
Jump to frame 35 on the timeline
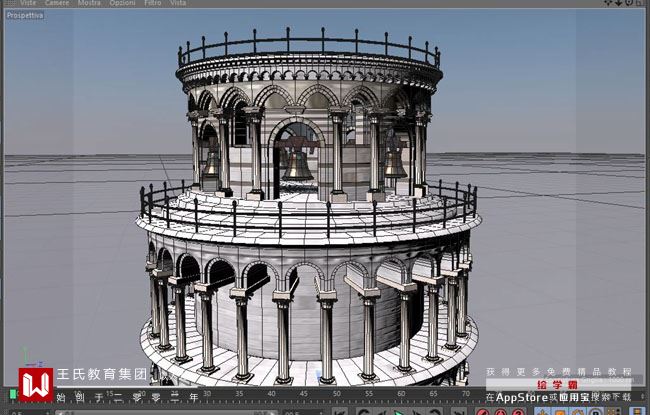[x=239, y=393]
